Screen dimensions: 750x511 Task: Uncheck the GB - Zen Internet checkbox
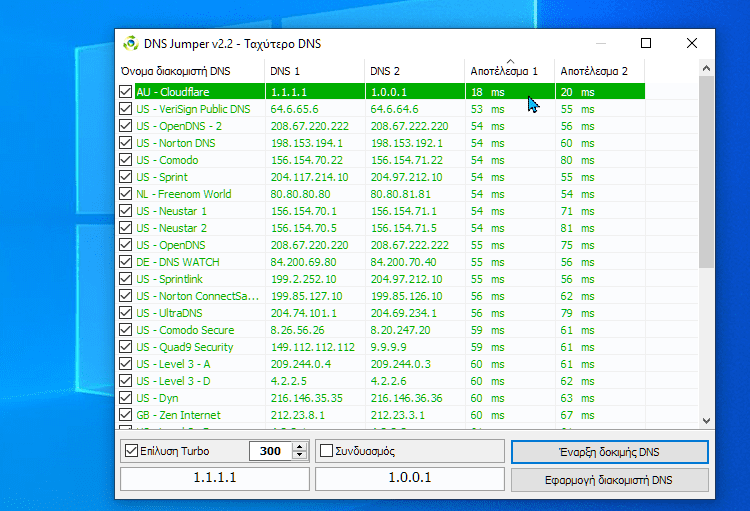coord(125,415)
